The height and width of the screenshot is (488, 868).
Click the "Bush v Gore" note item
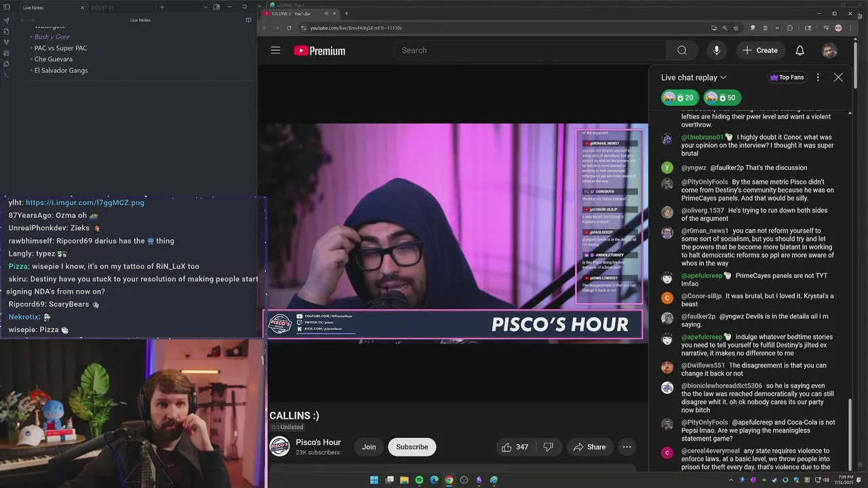point(52,37)
